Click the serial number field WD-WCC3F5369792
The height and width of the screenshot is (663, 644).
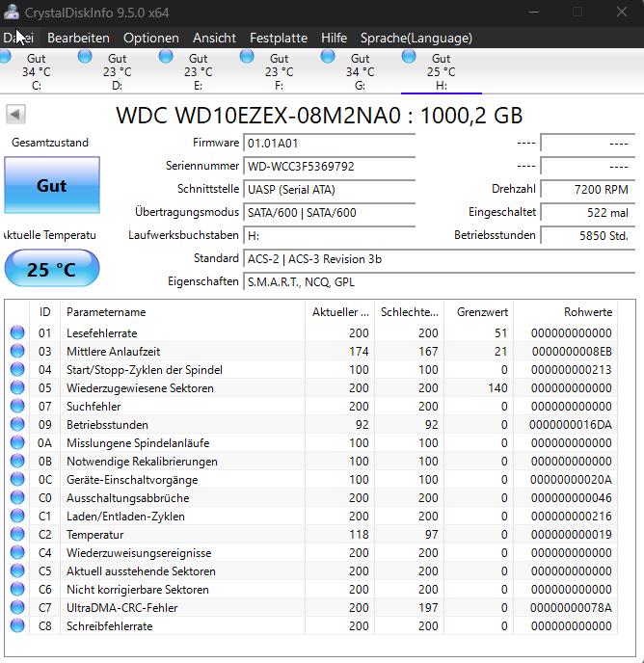click(x=329, y=166)
